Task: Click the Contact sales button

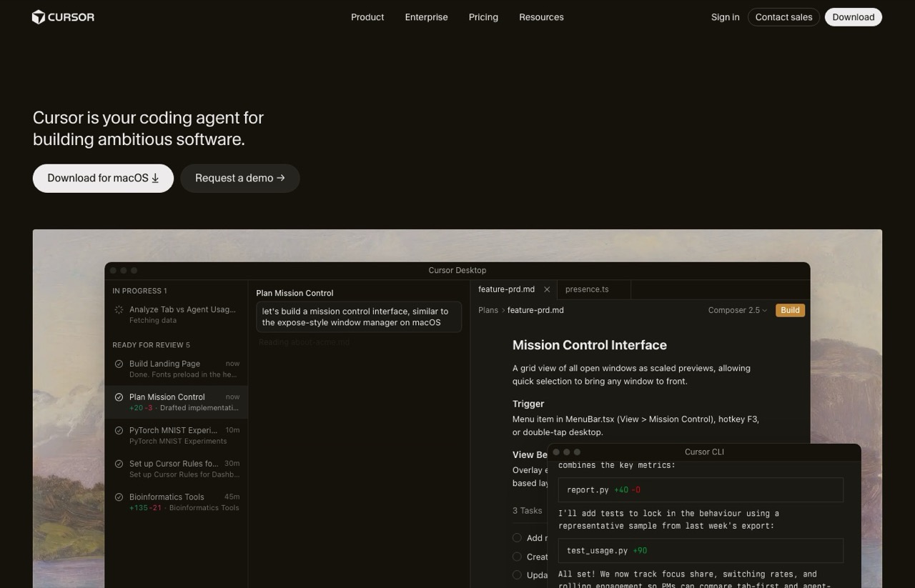Action: point(783,17)
